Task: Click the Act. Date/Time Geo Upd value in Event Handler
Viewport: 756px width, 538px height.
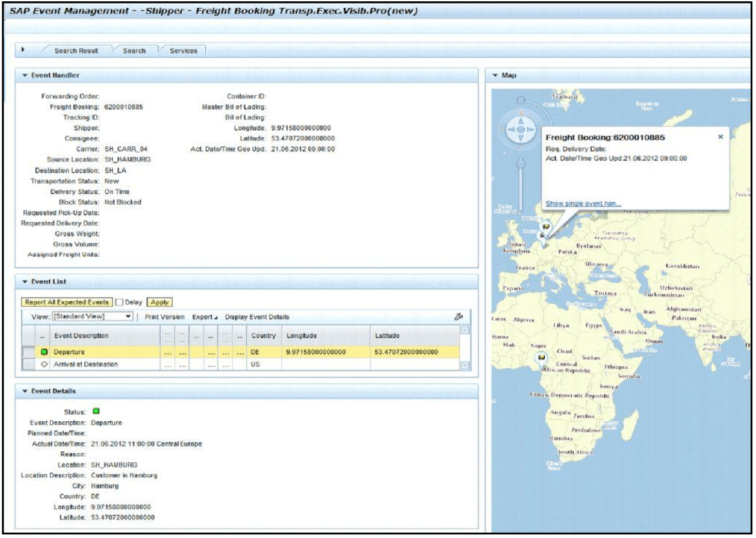Action: pos(303,149)
